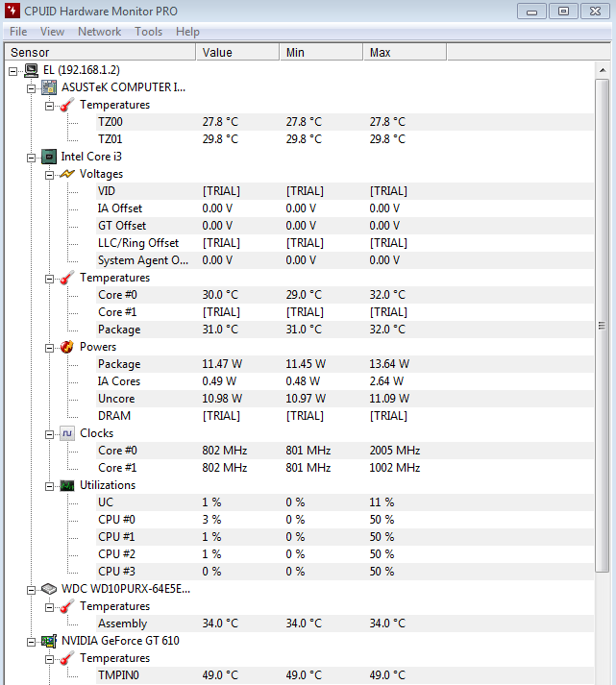
Task: Click the WDC Temperatures thermometer icon
Action: (67, 606)
